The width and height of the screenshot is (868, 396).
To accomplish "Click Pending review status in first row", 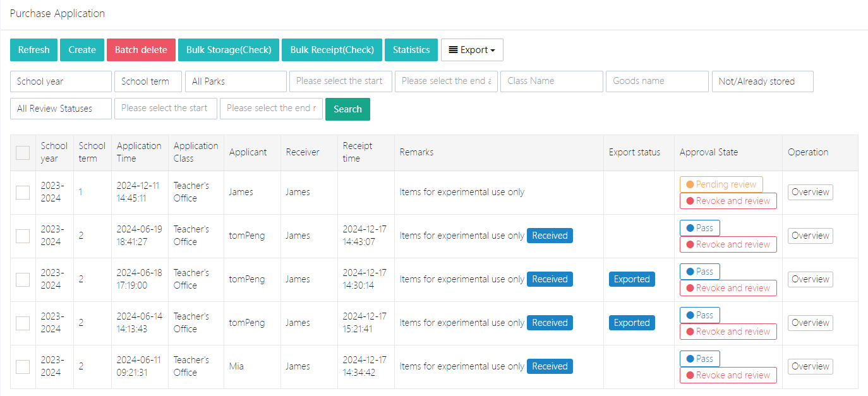I will tap(721, 184).
